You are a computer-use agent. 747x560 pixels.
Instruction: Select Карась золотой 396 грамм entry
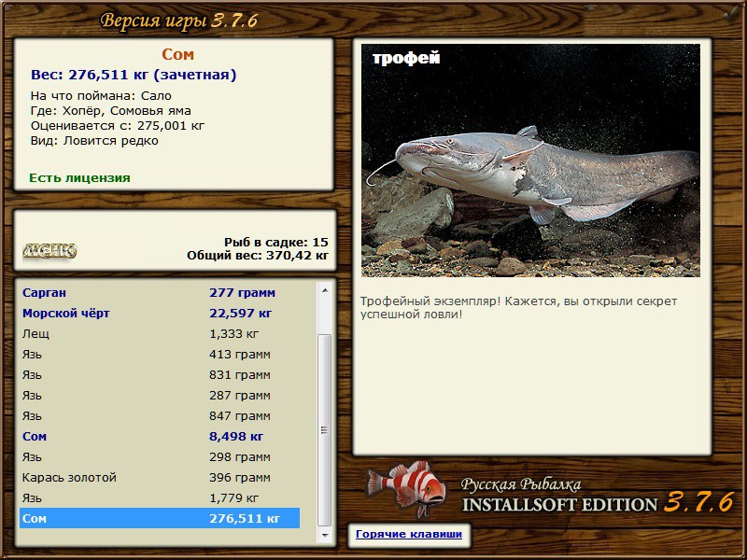(160, 477)
